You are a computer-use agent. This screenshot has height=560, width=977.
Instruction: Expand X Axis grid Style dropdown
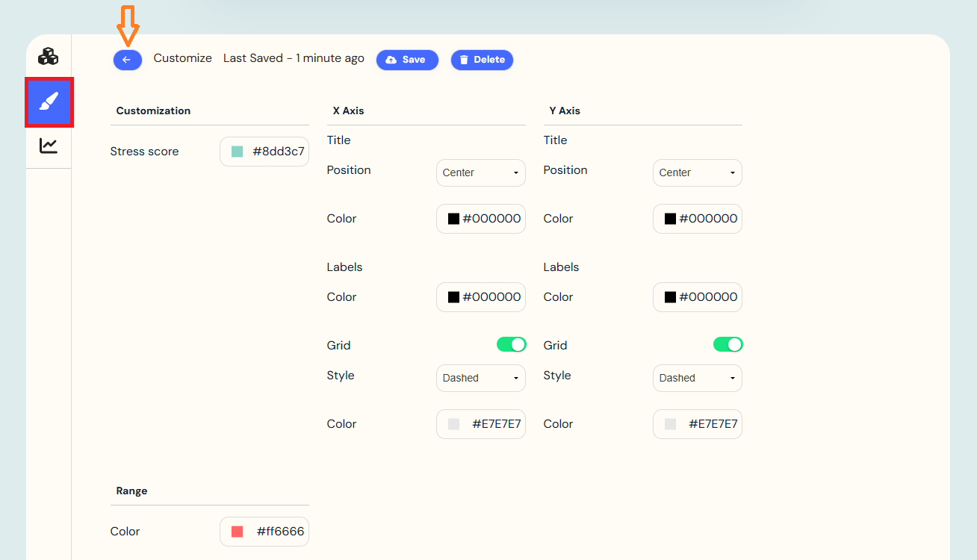click(480, 378)
